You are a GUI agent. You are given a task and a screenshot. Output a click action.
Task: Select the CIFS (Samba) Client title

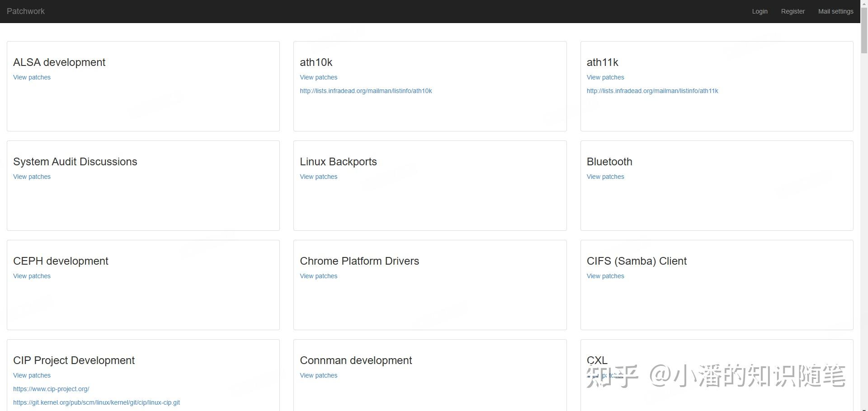tap(637, 261)
